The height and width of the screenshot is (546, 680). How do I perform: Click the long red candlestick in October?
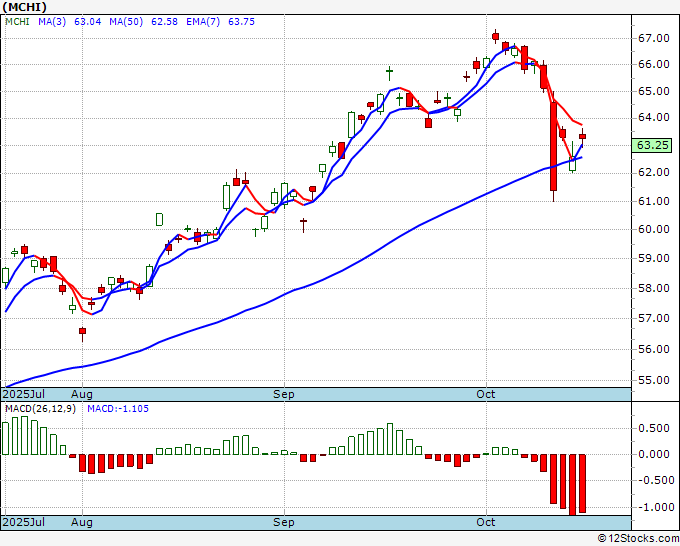pos(553,146)
